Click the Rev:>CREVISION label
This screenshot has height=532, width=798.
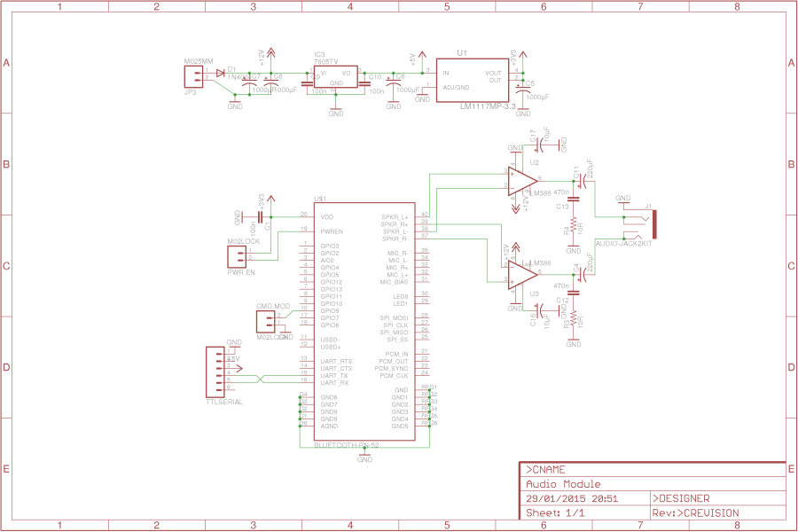696,513
